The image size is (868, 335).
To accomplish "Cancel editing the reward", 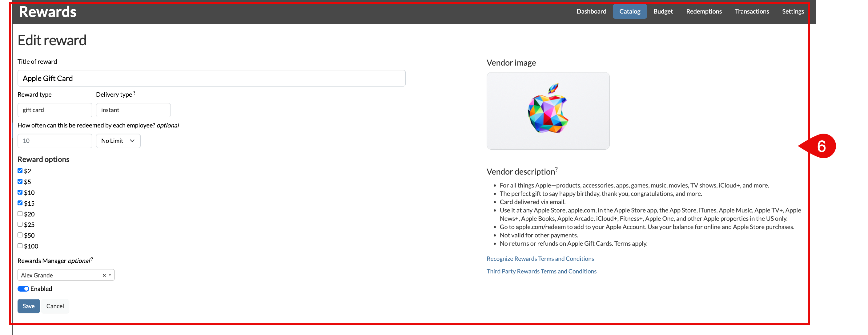I will tap(55, 306).
